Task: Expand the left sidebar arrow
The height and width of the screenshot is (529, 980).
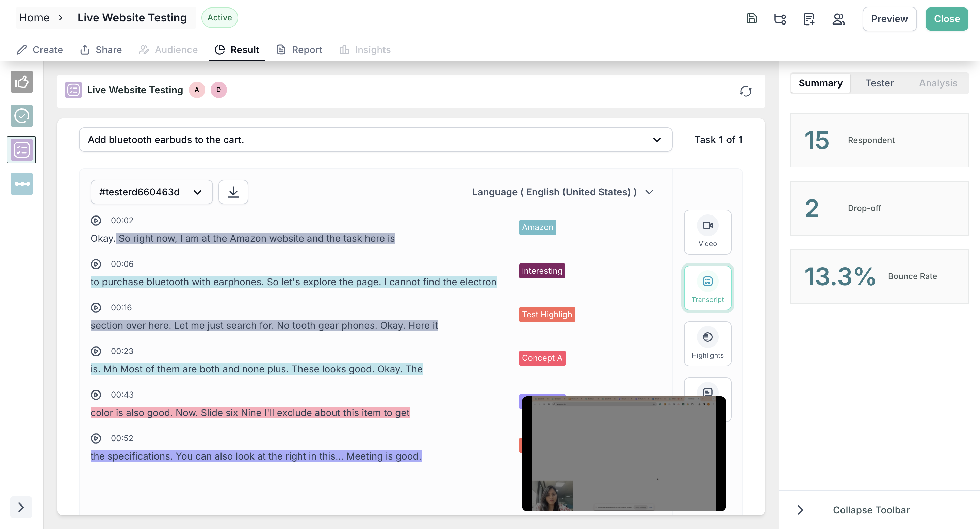Action: click(x=21, y=507)
